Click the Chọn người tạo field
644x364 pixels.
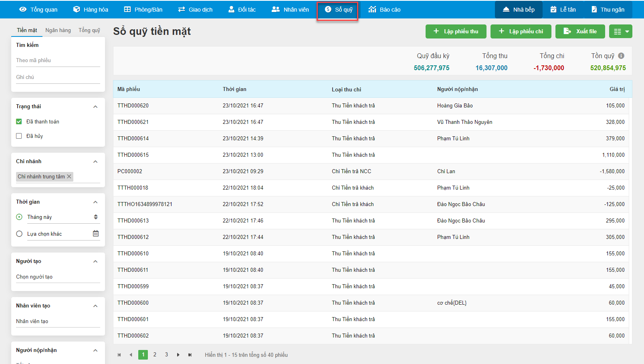(58, 277)
